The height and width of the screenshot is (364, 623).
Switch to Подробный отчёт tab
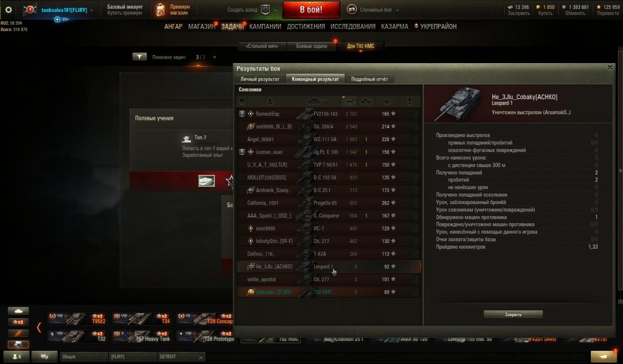click(x=369, y=79)
